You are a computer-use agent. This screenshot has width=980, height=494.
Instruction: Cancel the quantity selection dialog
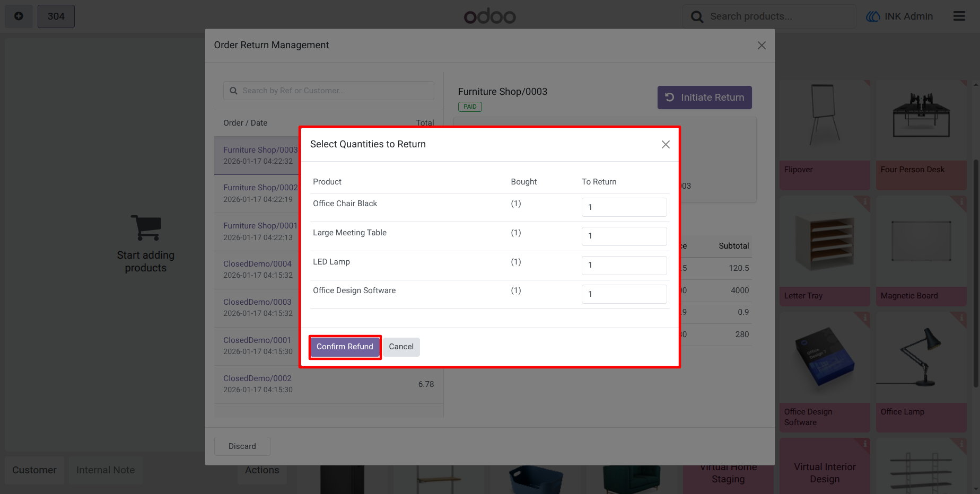(401, 347)
